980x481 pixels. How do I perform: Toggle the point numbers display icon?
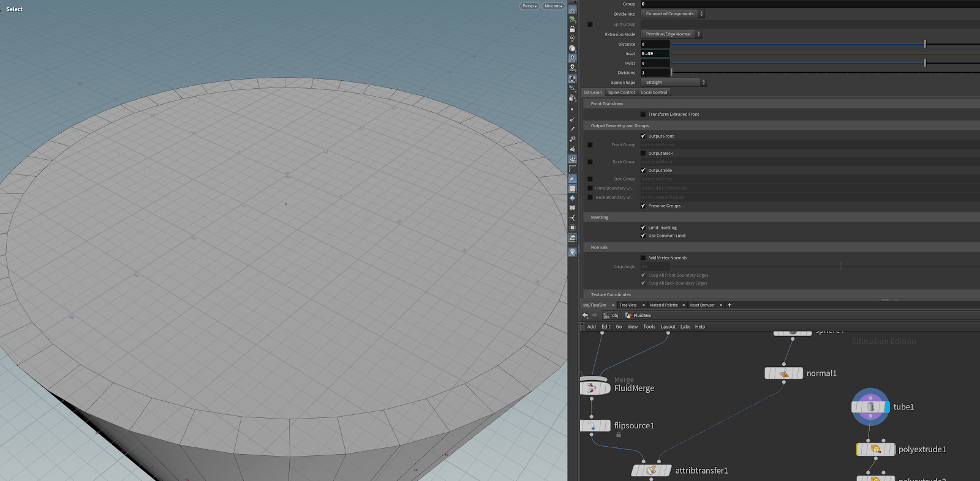(573, 139)
